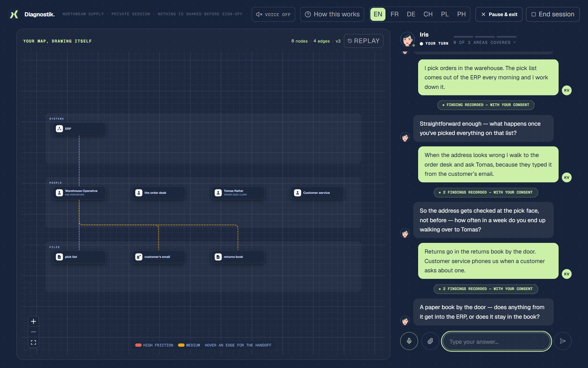Image resolution: width=588 pixels, height=368 pixels.
Task: Select the ERP system node
Action: (x=79, y=129)
